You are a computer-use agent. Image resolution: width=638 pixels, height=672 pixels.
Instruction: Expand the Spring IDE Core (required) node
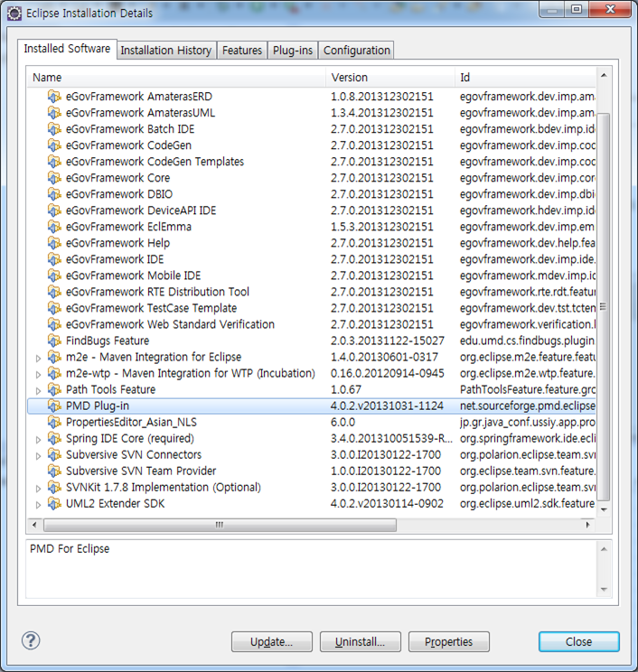38,439
